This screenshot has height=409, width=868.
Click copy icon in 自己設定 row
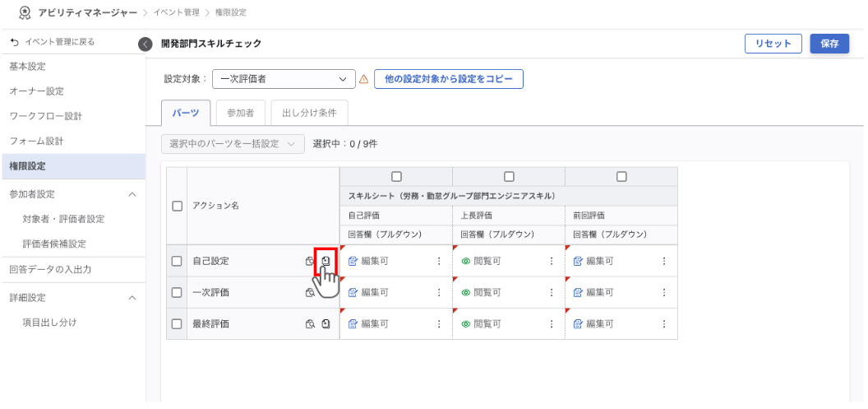[326, 261]
